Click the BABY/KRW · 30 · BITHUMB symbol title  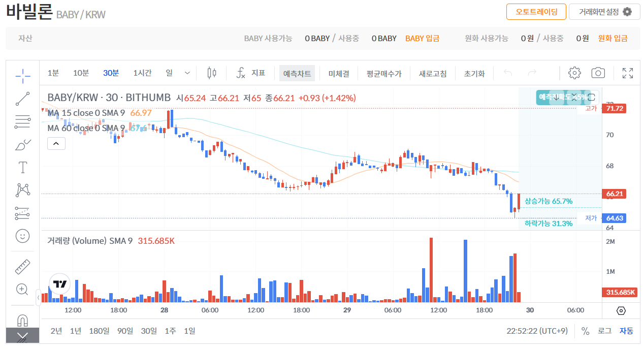pyautogui.click(x=109, y=98)
